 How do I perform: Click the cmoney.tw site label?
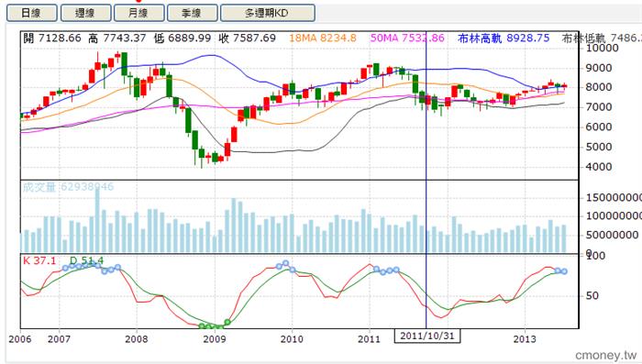pos(606,355)
